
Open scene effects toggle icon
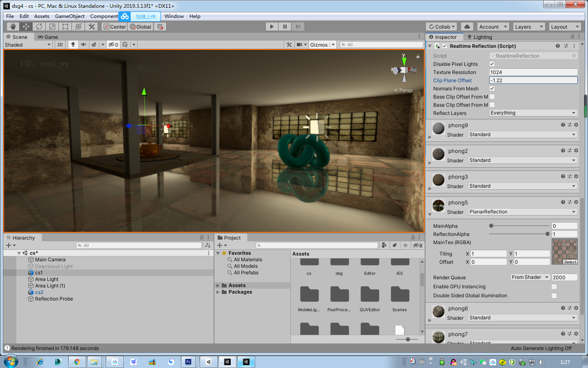coord(94,45)
